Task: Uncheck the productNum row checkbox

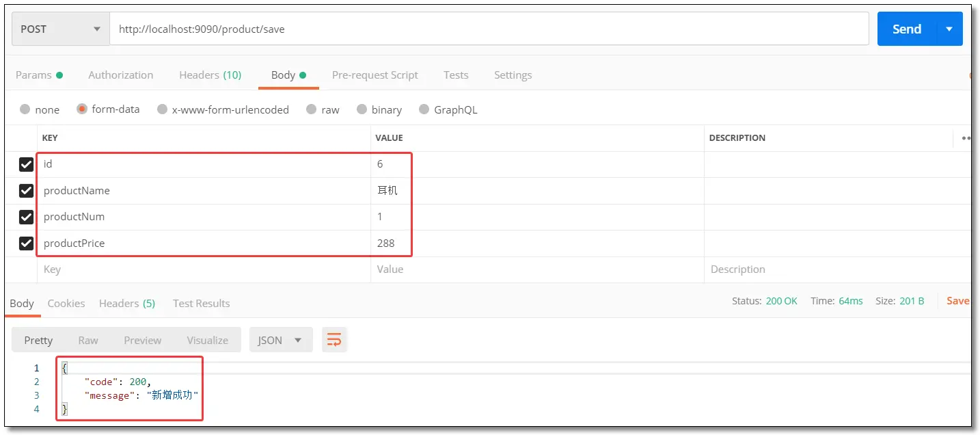Action: point(26,217)
